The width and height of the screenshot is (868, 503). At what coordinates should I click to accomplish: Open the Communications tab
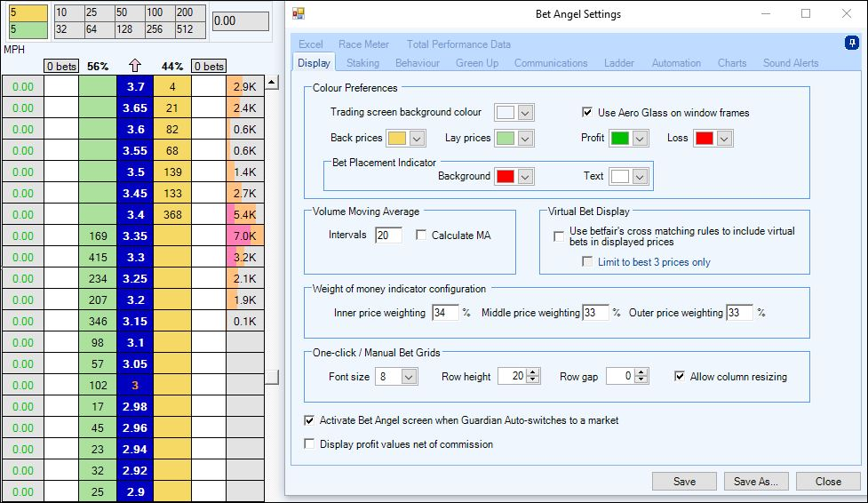[x=551, y=63]
